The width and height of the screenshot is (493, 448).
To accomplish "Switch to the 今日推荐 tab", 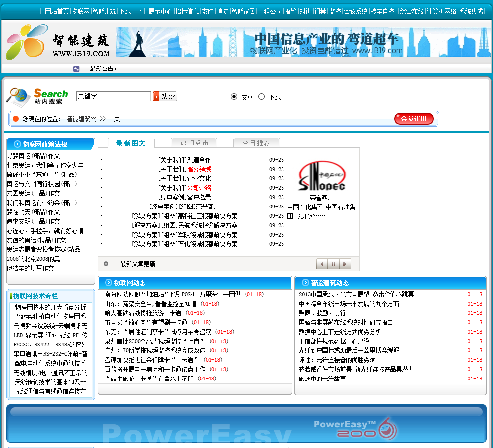I will coord(256,143).
